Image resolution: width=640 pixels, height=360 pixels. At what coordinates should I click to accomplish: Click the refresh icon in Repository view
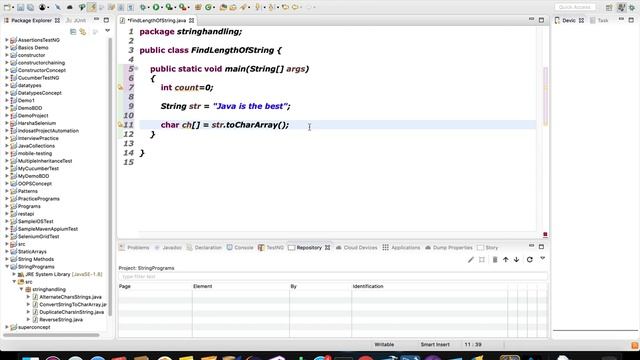click(529, 260)
